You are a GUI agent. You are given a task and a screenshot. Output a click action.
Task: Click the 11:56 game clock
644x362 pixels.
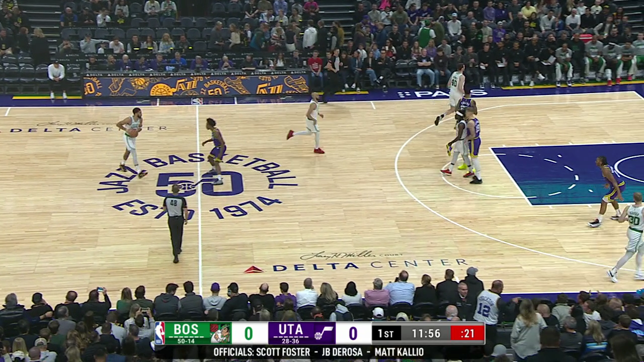point(426,333)
